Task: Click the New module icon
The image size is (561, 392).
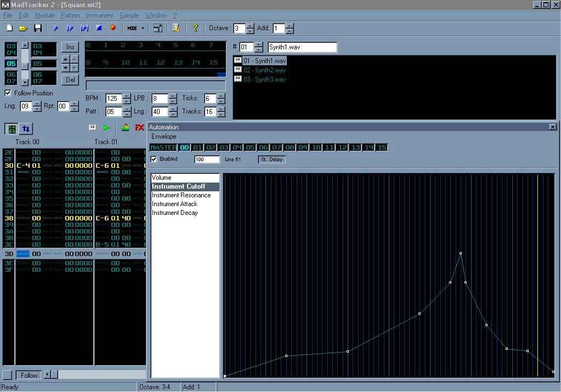Action: coord(9,28)
